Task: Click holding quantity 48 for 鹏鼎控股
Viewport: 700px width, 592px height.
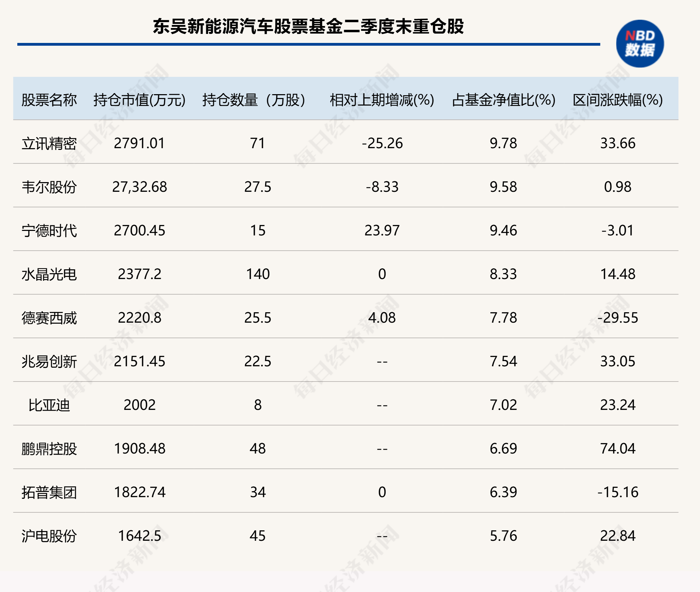Action: click(x=258, y=449)
